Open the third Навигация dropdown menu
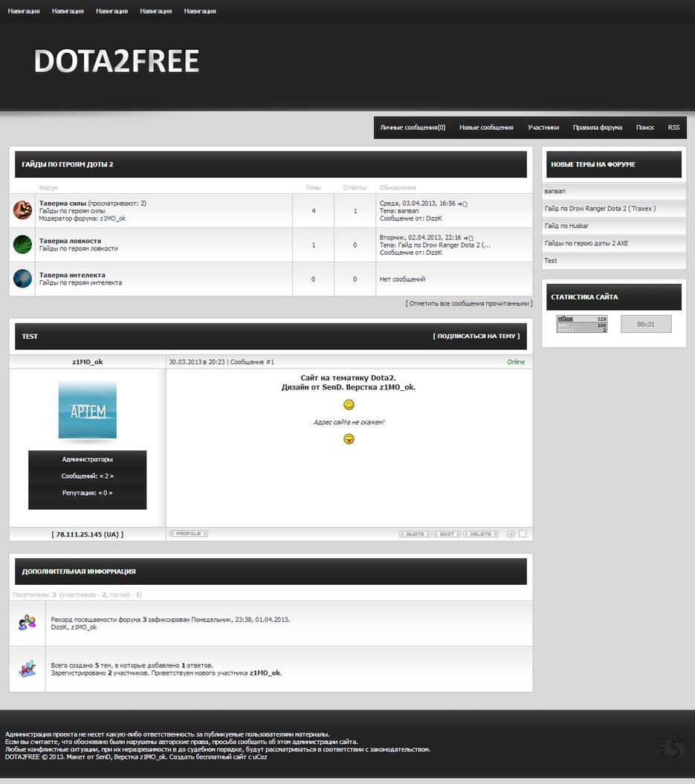The height and width of the screenshot is (784, 695). 111,10
